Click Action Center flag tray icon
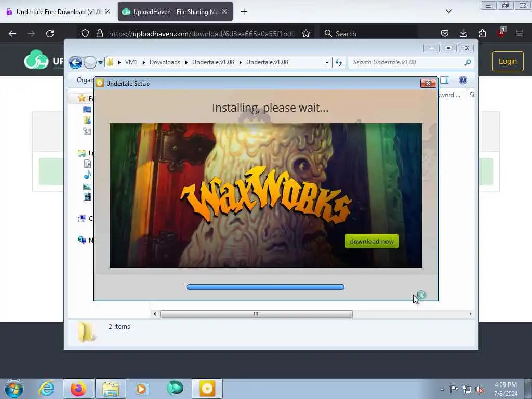Viewport: 532px width, 399px height. click(x=454, y=389)
